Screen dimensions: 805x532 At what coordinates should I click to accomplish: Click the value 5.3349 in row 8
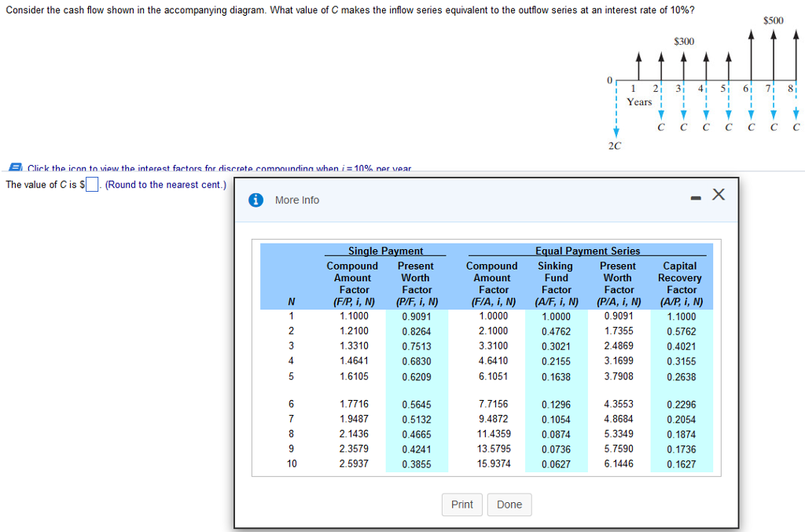tap(619, 434)
